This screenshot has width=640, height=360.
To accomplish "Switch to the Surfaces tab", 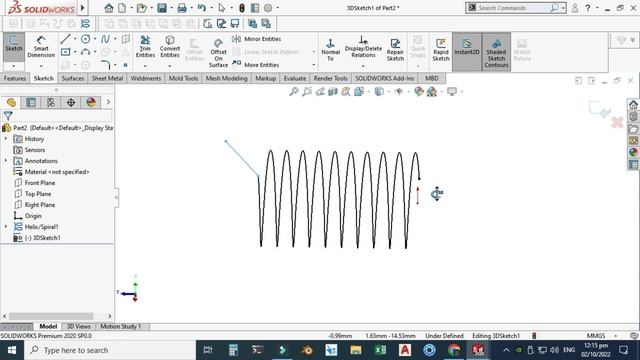I will (73, 78).
